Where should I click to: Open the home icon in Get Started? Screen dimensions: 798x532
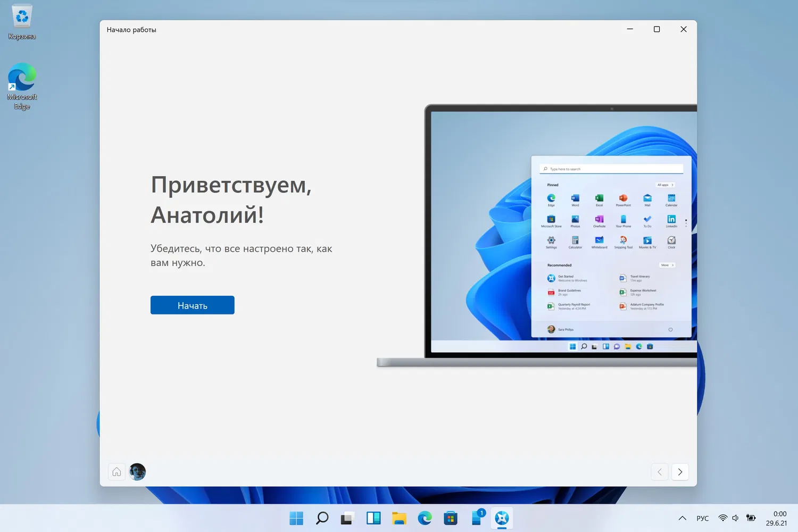117,472
